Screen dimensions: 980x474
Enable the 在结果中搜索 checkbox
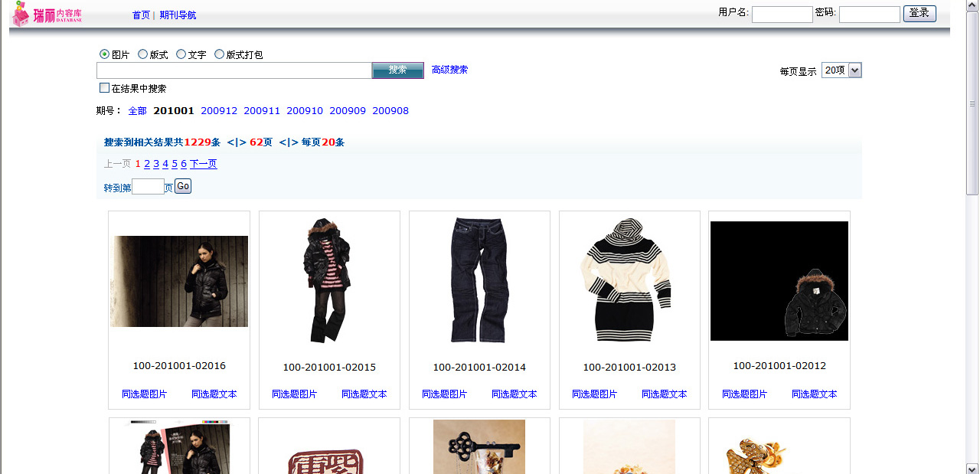pyautogui.click(x=105, y=88)
